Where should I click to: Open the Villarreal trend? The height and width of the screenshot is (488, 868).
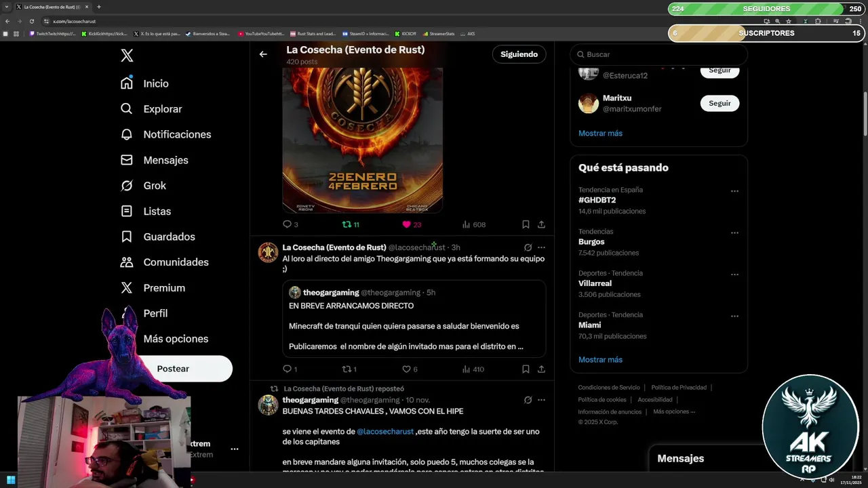595,283
